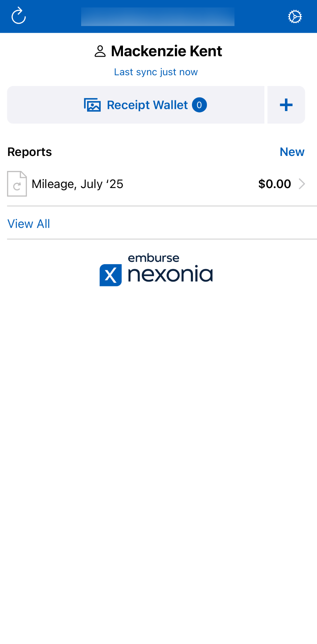Tap the receipt count badge showing 0

tap(199, 105)
